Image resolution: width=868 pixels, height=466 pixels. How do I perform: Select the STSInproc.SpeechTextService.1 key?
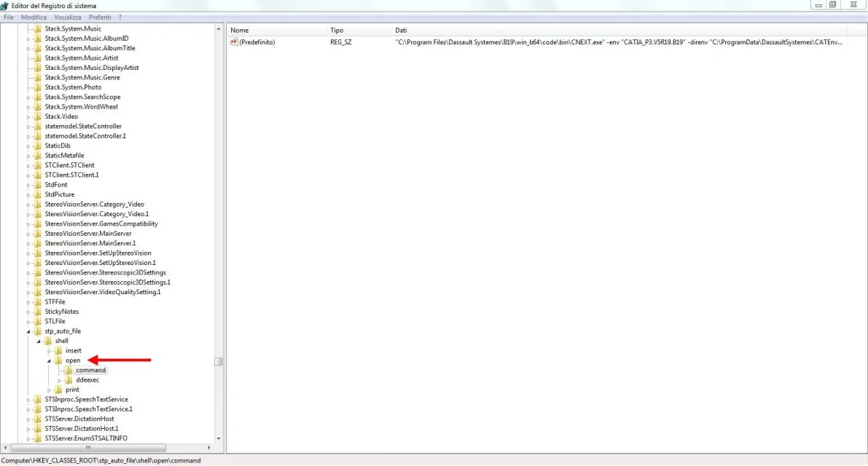89,409
